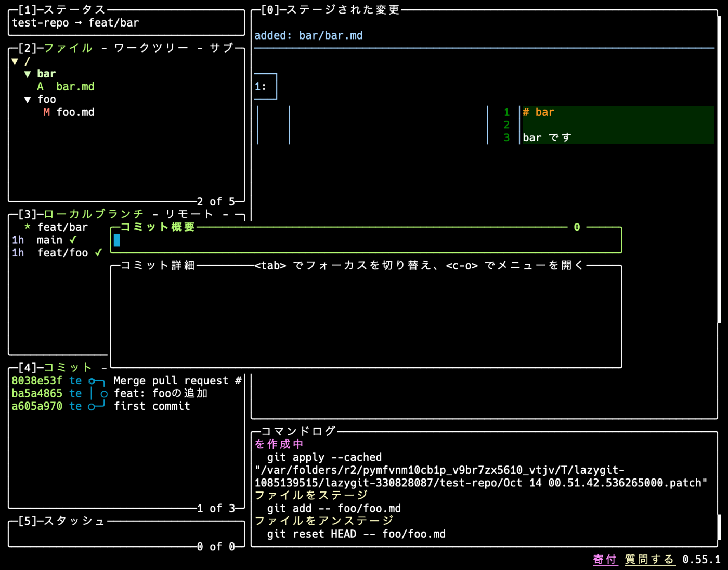
Task: Click graph node for ba5a4865 commit
Action: pyautogui.click(x=104, y=394)
